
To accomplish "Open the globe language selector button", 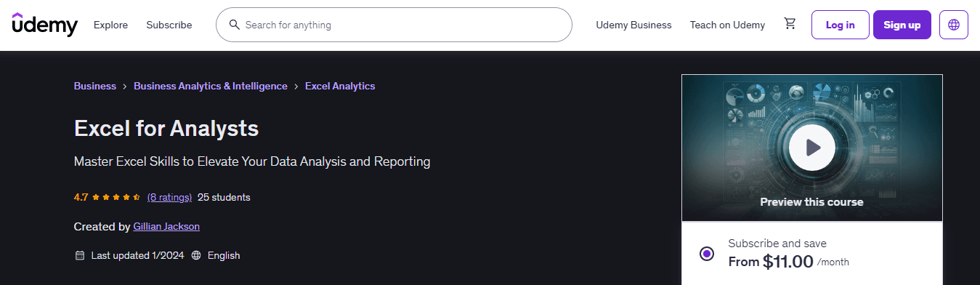I will click(954, 25).
